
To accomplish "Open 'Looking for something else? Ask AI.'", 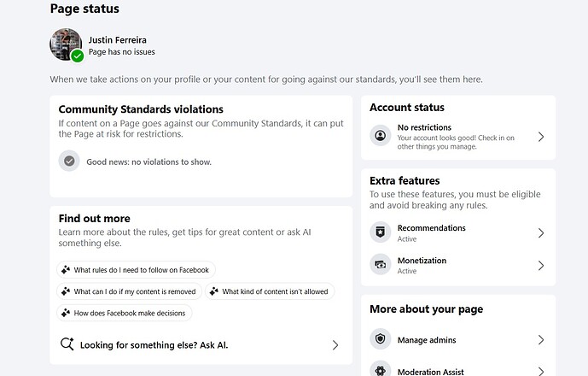I will click(201, 345).
